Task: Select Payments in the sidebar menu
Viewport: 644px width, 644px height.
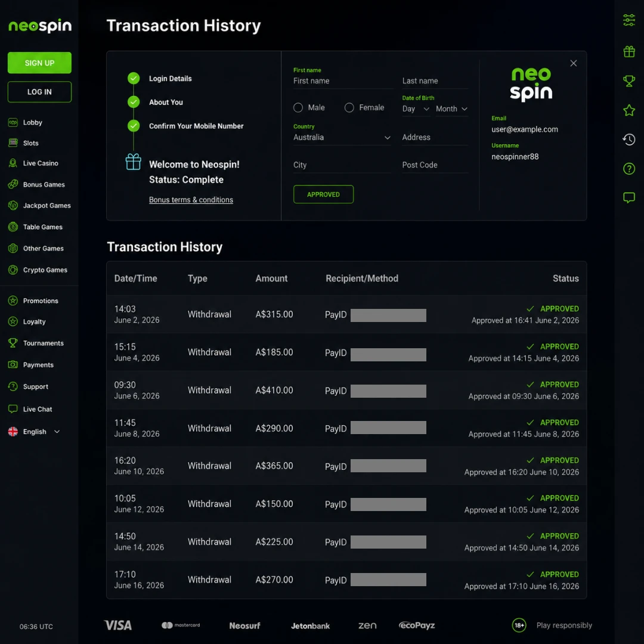Action: [38, 365]
